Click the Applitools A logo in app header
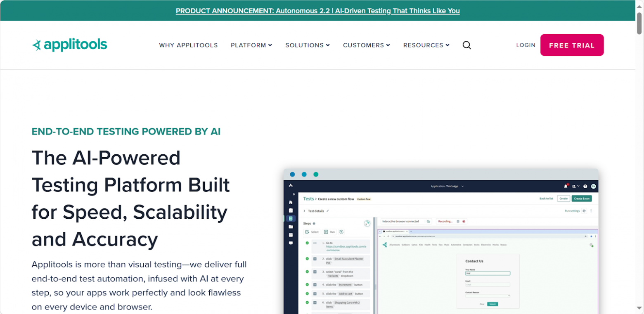Viewport: 644px width, 314px height. tap(291, 186)
